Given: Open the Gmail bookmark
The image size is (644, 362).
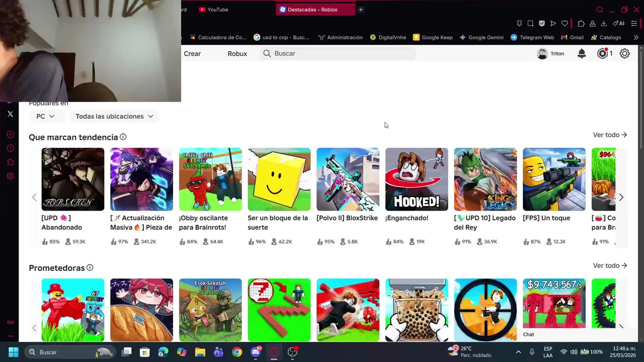Looking at the screenshot, I should pyautogui.click(x=572, y=37).
